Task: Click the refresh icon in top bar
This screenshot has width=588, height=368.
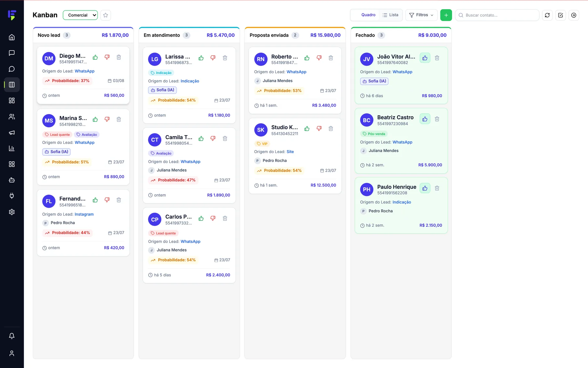Action: [547, 15]
